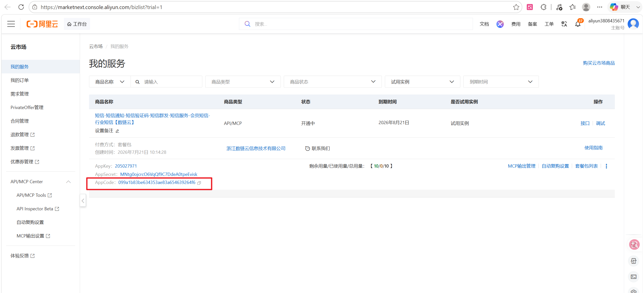644x293 pixels.
Task: Collapse the left sidebar panel
Action: coord(83,201)
